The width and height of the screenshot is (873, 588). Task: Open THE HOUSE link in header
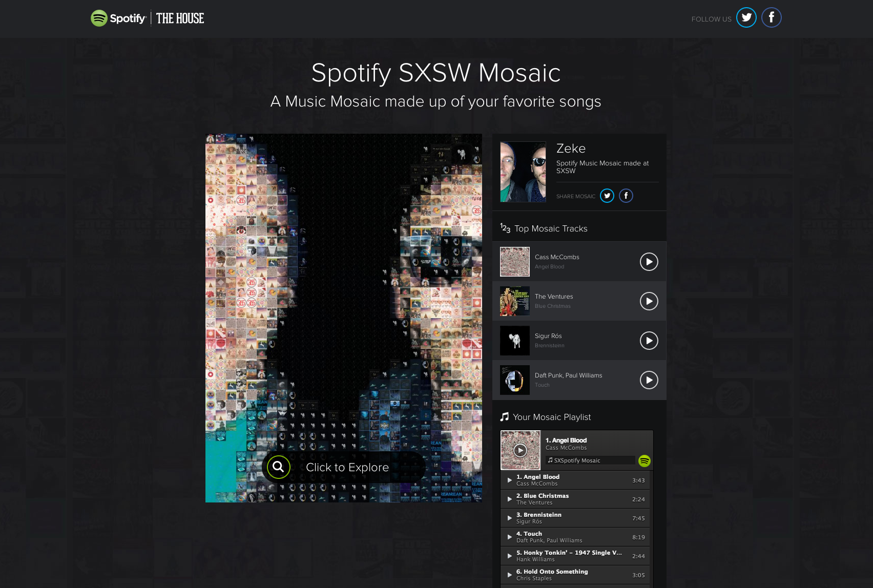tap(180, 18)
